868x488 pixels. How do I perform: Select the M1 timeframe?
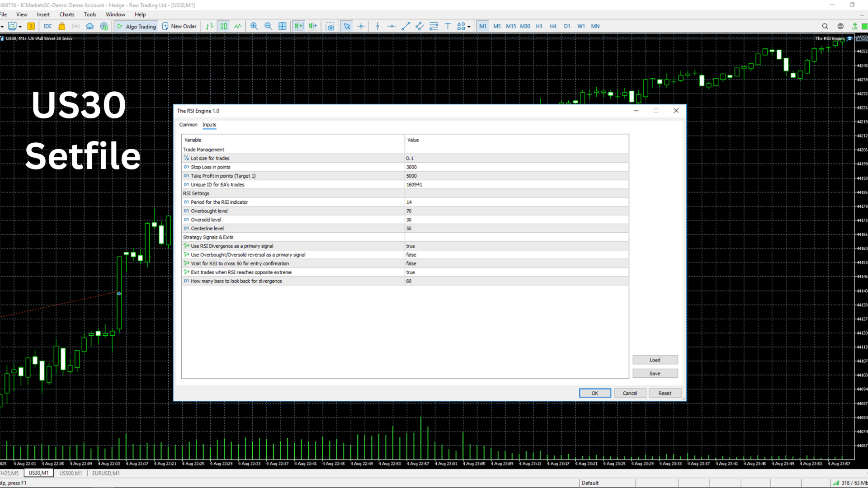tap(483, 26)
